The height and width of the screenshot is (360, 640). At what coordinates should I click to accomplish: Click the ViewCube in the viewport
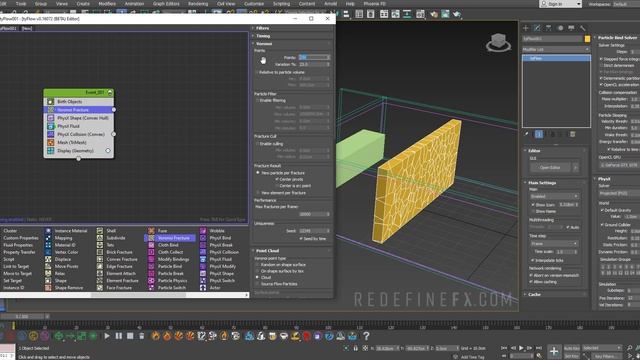coord(498,42)
